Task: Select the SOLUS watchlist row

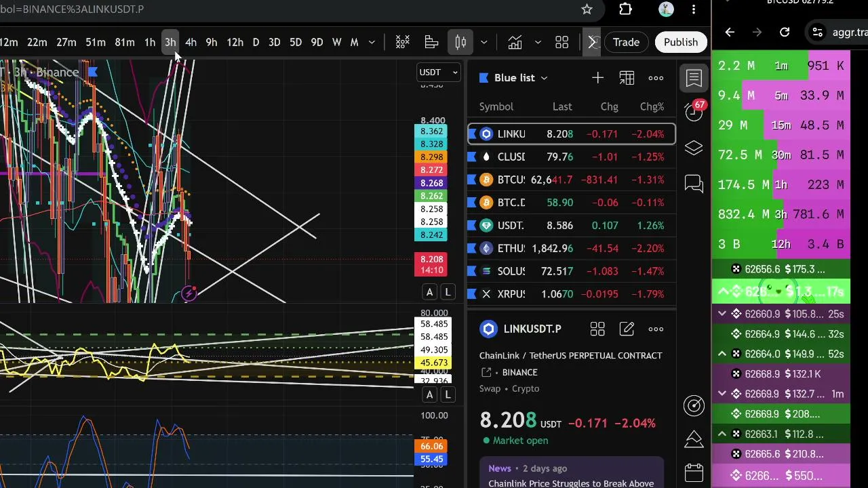Action: (572, 271)
